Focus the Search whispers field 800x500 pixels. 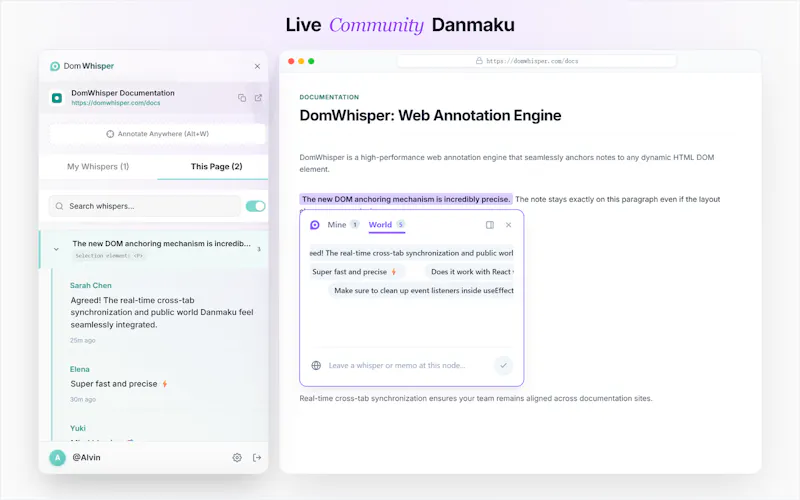tap(145, 206)
